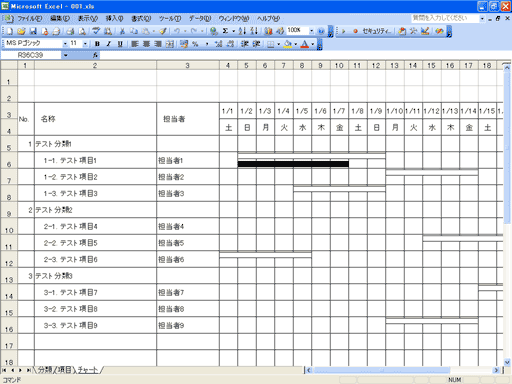
Task: Toggle Italic formatting
Action: [x=109, y=44]
